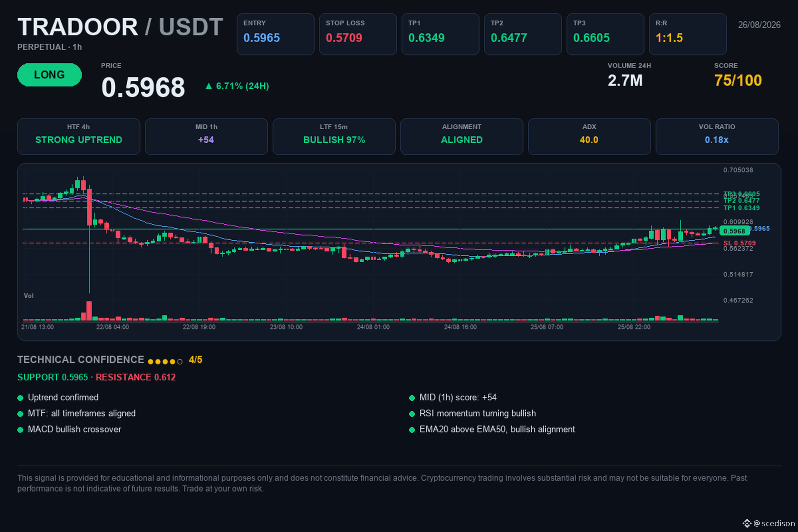Select 'MTF: all timeframes aligned' bullet
The width and height of the screenshot is (798, 532).
[77, 413]
